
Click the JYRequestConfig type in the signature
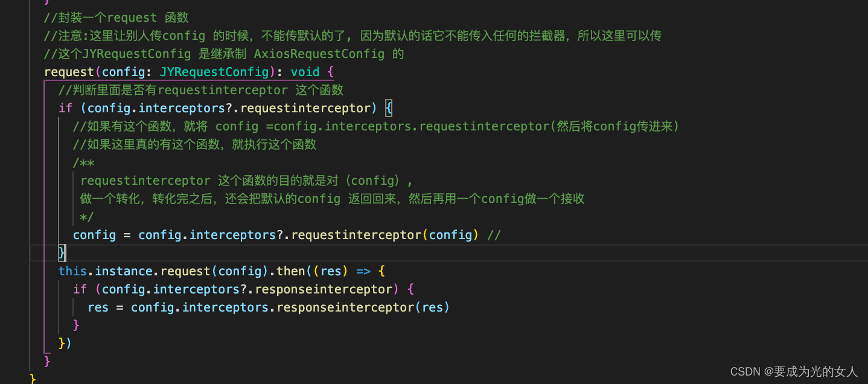(x=214, y=72)
